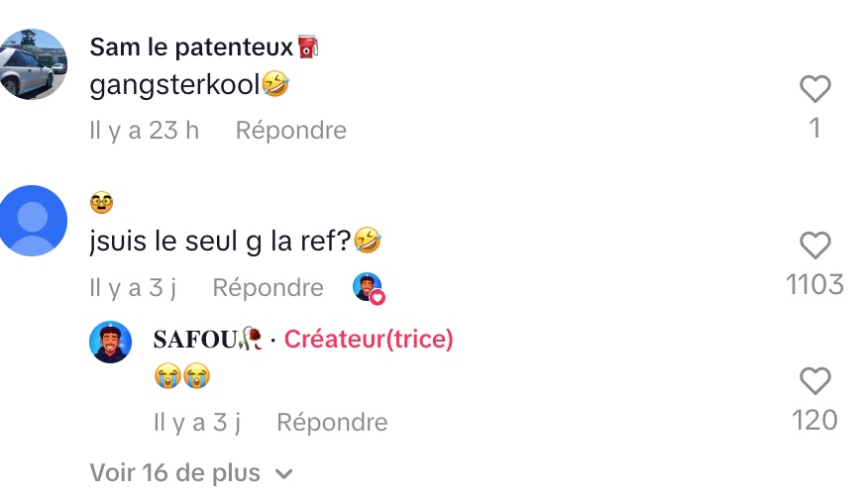Like Sam le patenteux's gangsterkool comment
868x495 pixels.
[x=814, y=88]
